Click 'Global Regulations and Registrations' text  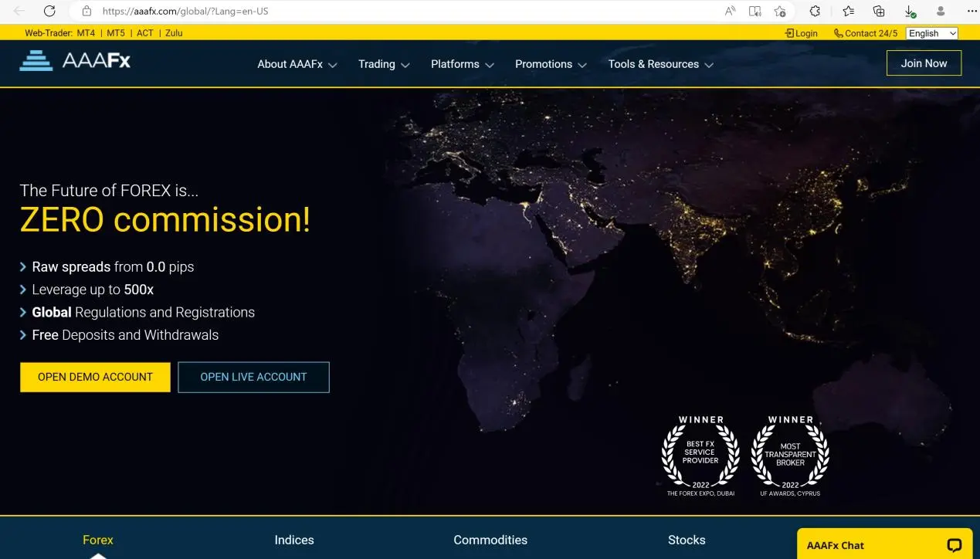(143, 312)
